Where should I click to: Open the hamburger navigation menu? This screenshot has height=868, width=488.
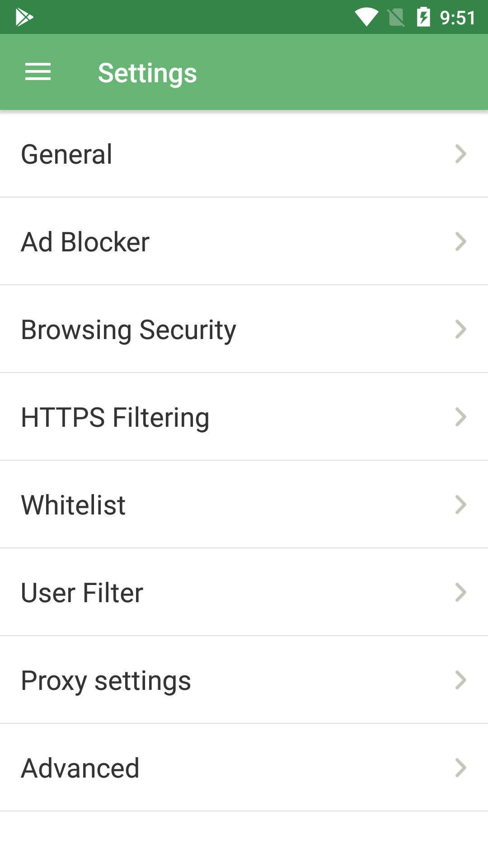coord(38,72)
